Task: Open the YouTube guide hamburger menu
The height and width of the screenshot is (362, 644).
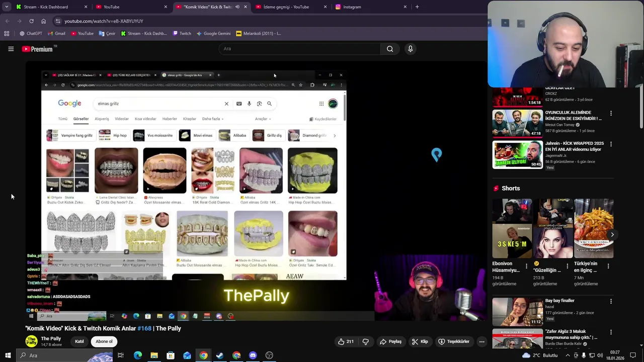Action: tap(11, 49)
